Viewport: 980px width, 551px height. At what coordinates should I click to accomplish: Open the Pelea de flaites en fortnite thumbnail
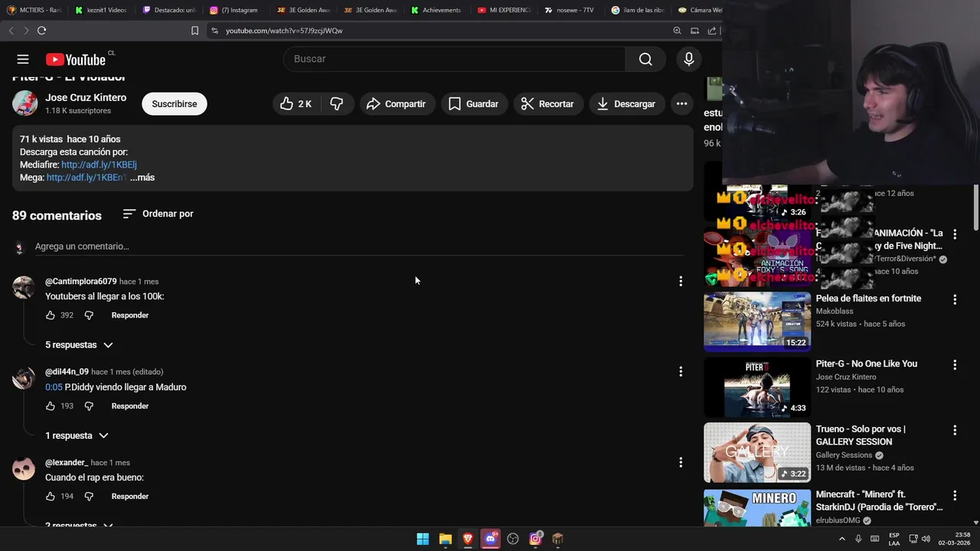click(x=757, y=321)
